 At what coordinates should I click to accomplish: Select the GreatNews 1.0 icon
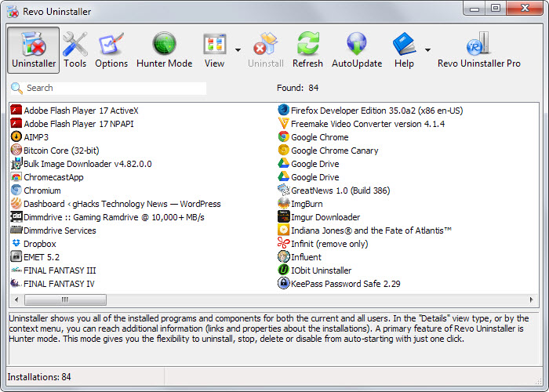pyautogui.click(x=284, y=190)
